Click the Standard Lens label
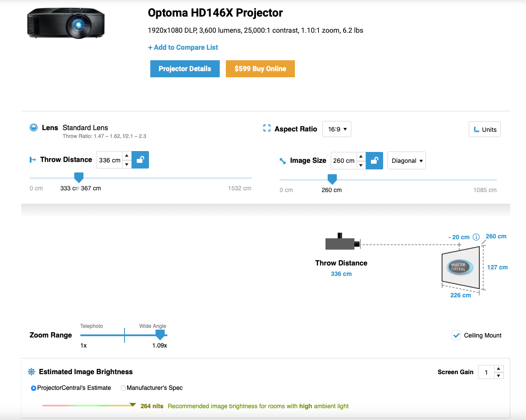The image size is (526, 420). tap(85, 128)
